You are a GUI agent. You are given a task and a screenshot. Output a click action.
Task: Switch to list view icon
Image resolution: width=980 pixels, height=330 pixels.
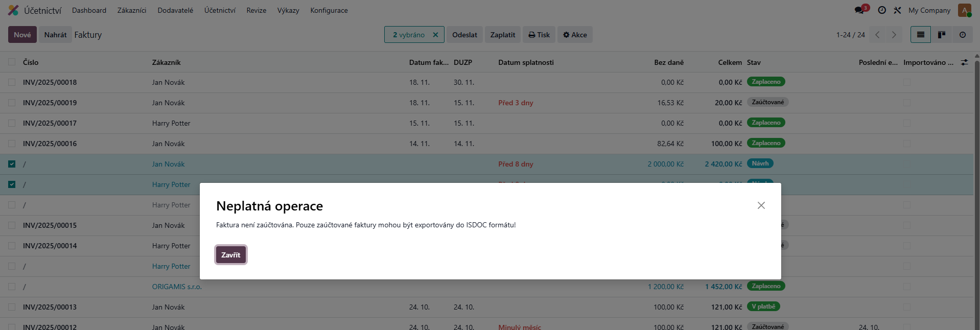920,35
